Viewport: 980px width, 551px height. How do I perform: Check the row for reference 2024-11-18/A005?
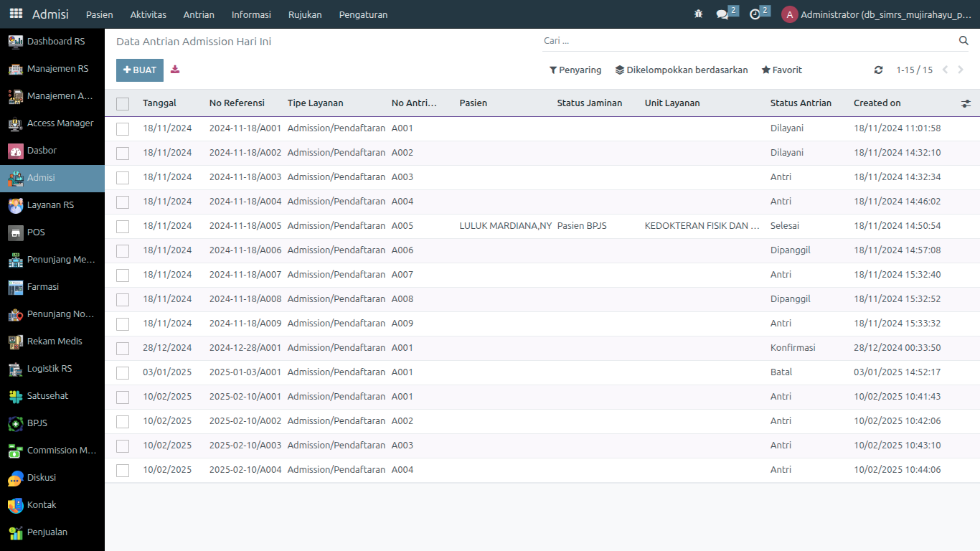123,226
